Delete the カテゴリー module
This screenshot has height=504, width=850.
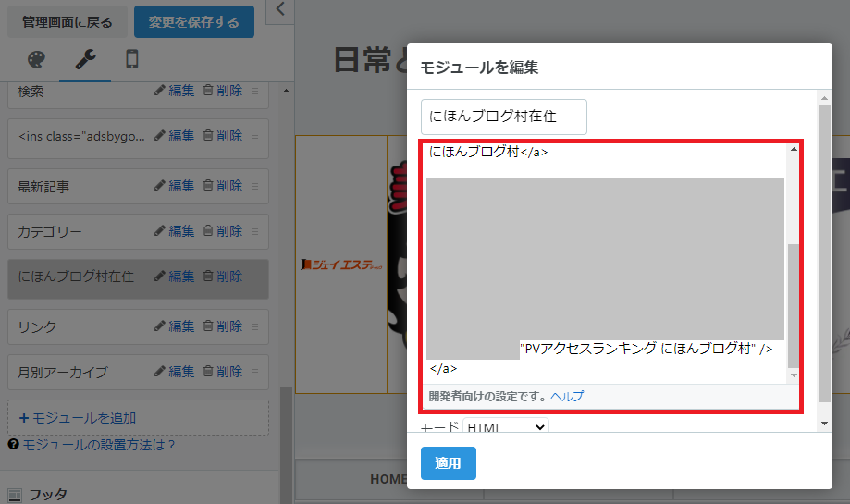223,231
